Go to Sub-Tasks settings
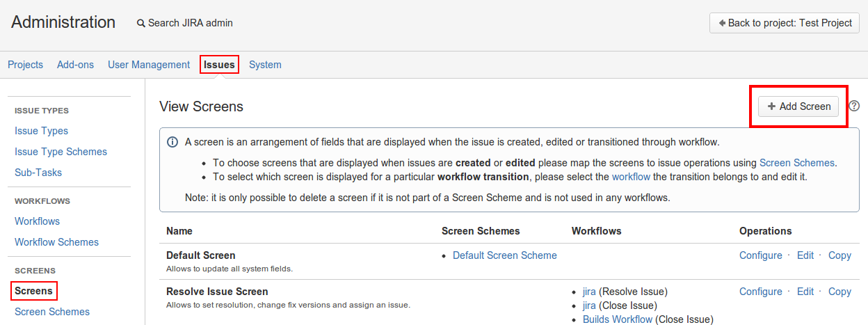 pos(38,173)
